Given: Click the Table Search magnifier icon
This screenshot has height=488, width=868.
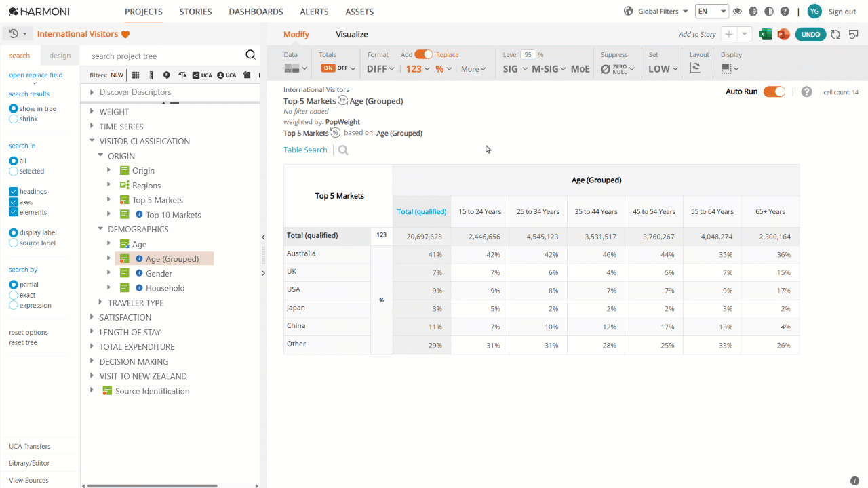Looking at the screenshot, I should [x=343, y=150].
